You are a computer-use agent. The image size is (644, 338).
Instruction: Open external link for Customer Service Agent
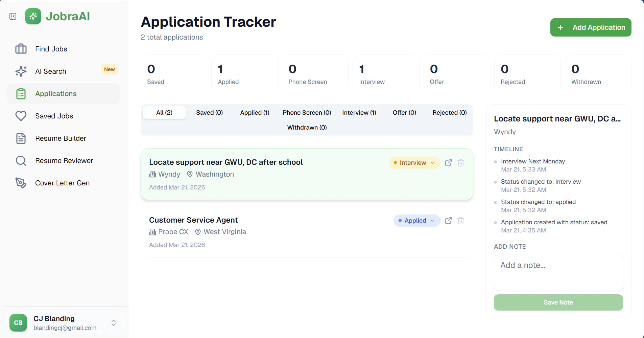point(449,221)
